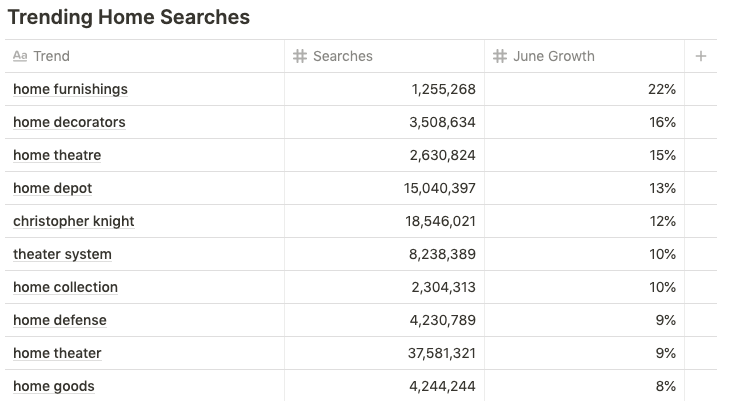Open the christopher knight page

pyautogui.click(x=73, y=221)
